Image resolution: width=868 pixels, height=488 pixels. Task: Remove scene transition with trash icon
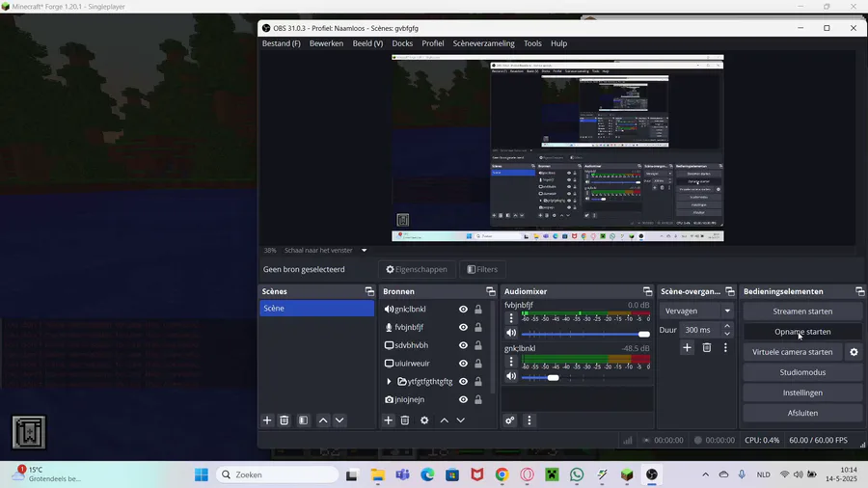pos(707,347)
